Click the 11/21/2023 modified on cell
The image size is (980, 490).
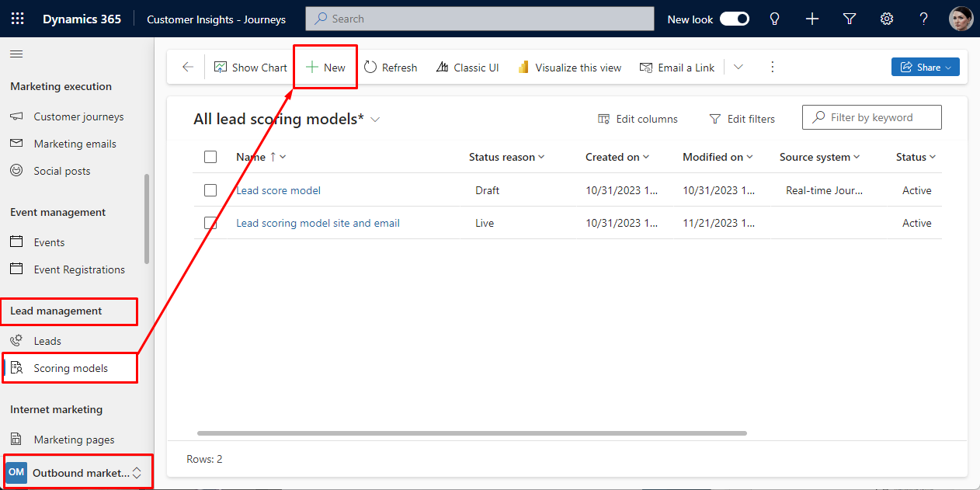(718, 223)
